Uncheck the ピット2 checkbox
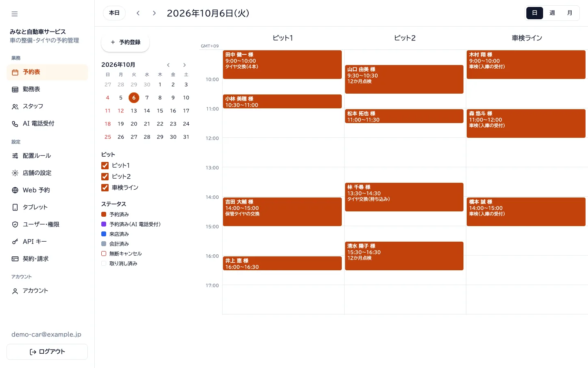 [x=105, y=177]
